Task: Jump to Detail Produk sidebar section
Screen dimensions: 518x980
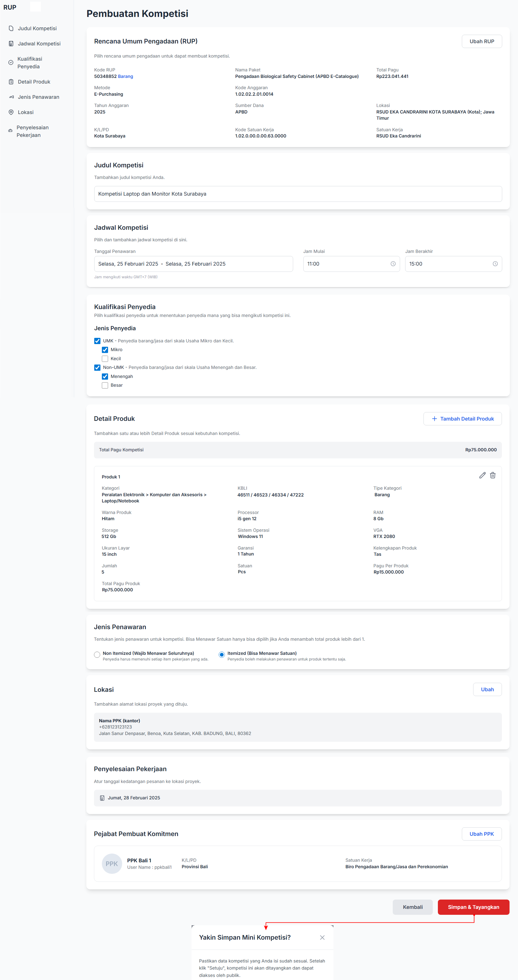Action: pos(34,82)
